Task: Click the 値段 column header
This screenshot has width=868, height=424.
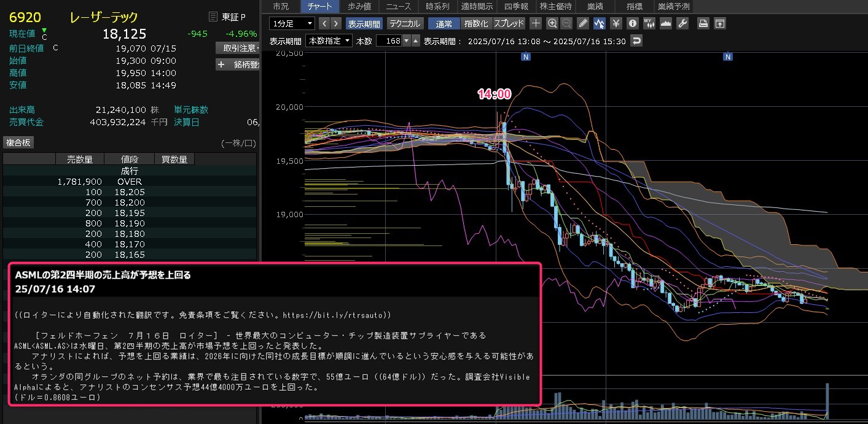Action: (129, 160)
